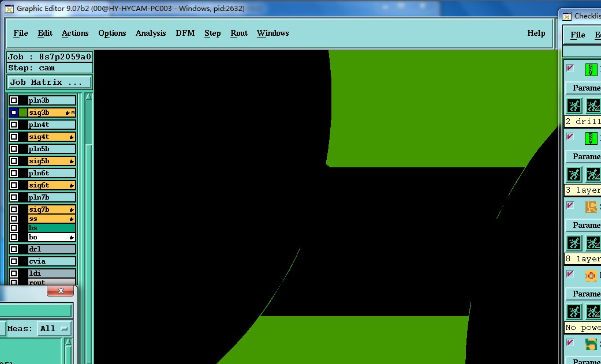Select the bs layer name
This screenshot has height=364, width=601.
click(x=52, y=228)
